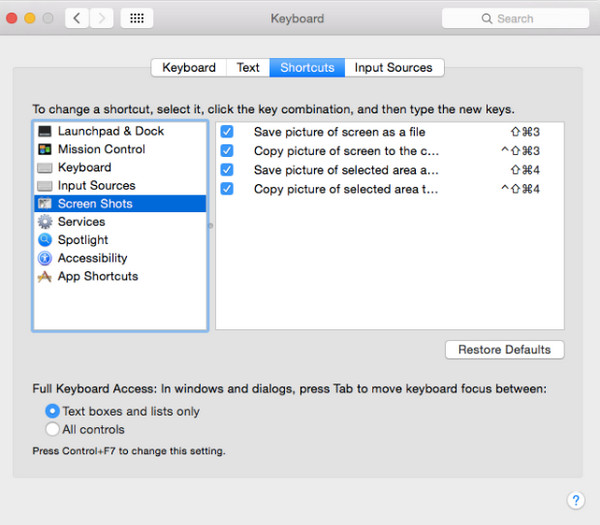
Task: Open the Text tab
Action: pyautogui.click(x=248, y=68)
